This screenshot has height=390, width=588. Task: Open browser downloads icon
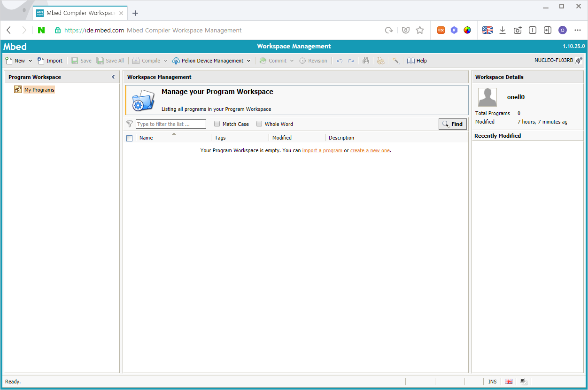coord(503,30)
